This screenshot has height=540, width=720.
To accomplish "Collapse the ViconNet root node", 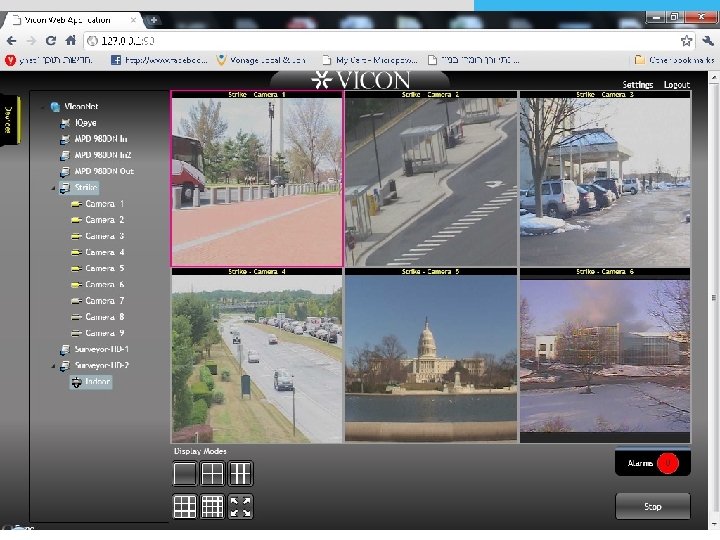I will pyautogui.click(x=43, y=107).
